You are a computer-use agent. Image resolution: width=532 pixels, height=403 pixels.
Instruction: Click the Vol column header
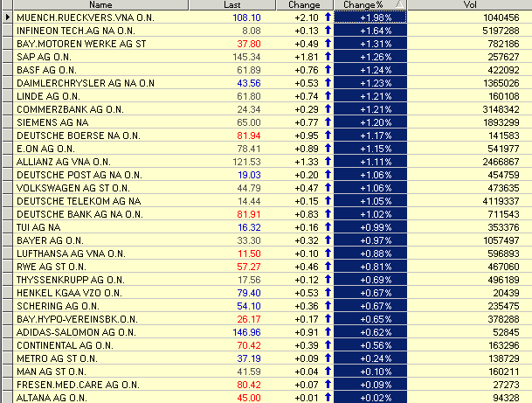[x=470, y=4]
